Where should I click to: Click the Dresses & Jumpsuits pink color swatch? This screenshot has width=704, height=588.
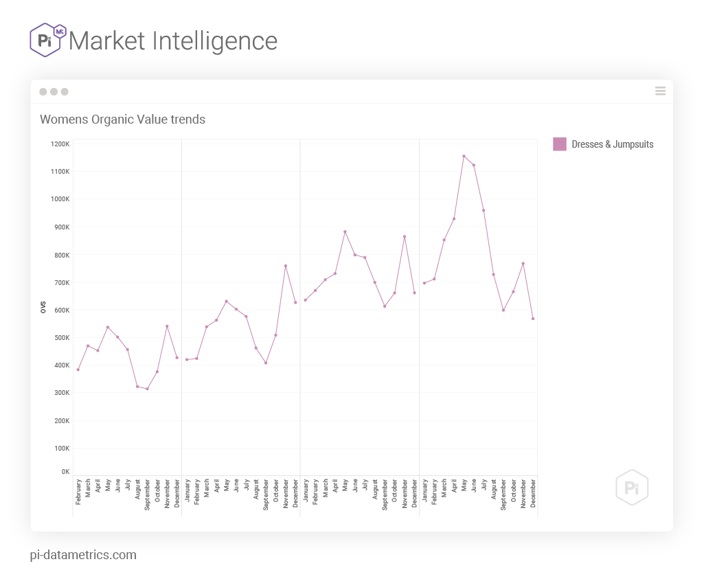[x=560, y=144]
